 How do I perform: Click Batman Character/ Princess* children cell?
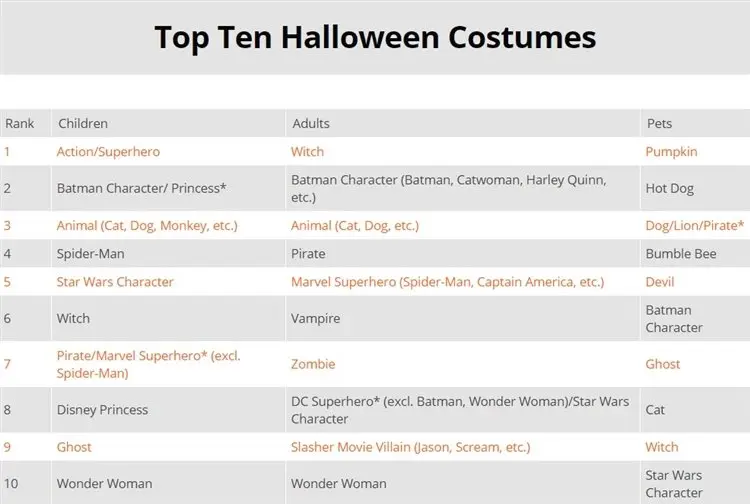coord(141,188)
